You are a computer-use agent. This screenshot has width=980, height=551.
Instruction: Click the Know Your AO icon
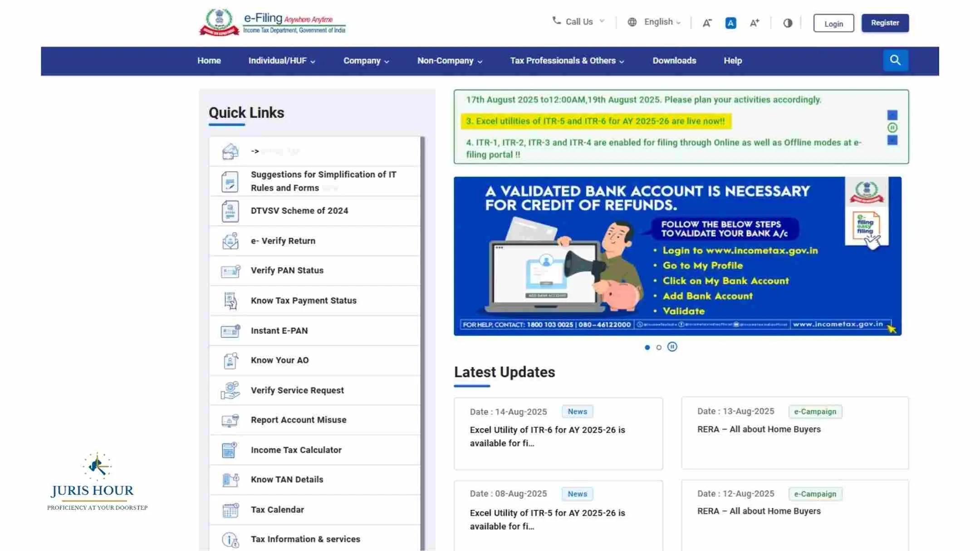230,361
